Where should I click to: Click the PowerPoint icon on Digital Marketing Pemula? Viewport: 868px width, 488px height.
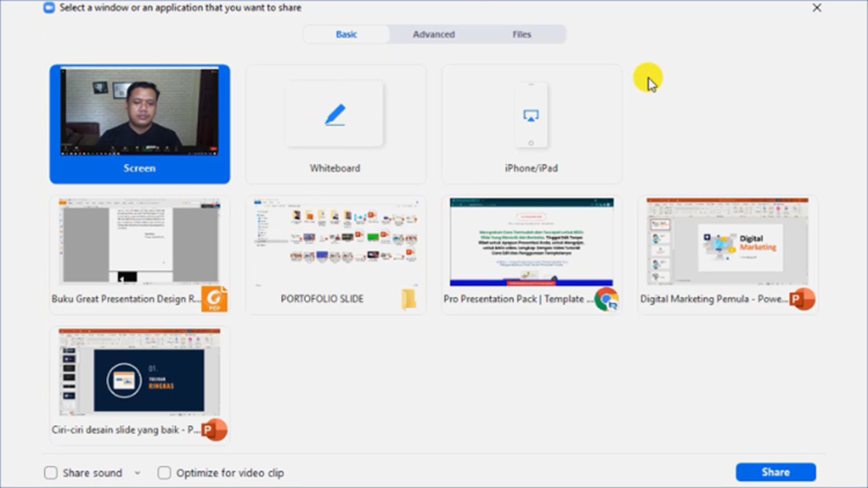pos(802,299)
